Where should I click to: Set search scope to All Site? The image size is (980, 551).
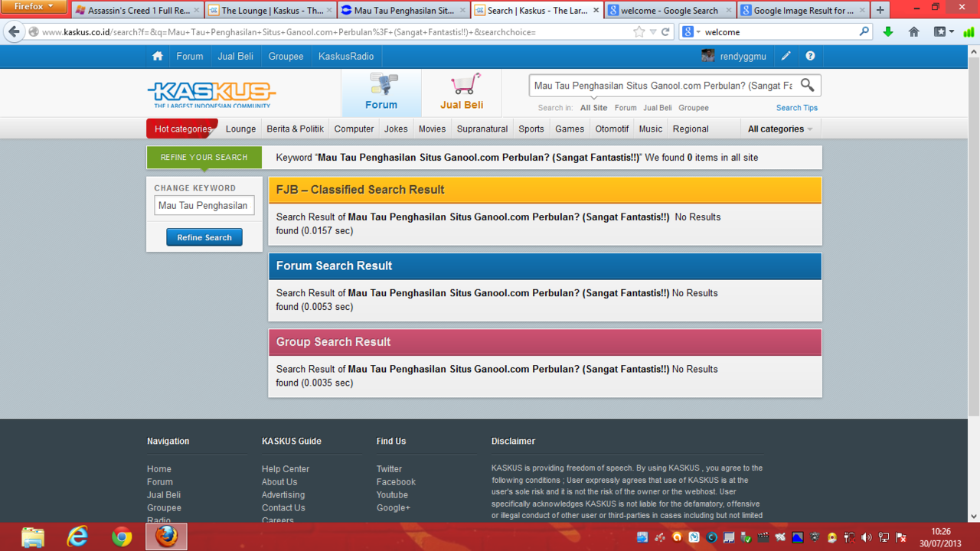tap(593, 108)
